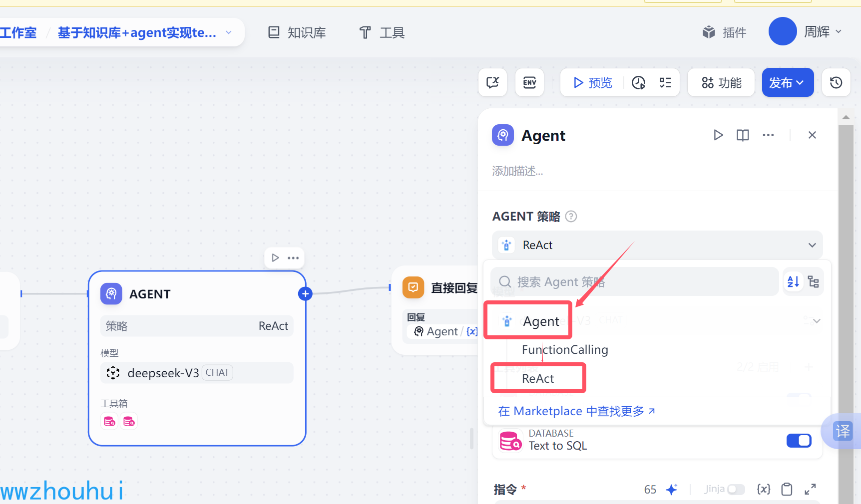
Task: Open the 插件 plugins menu
Action: 724,32
